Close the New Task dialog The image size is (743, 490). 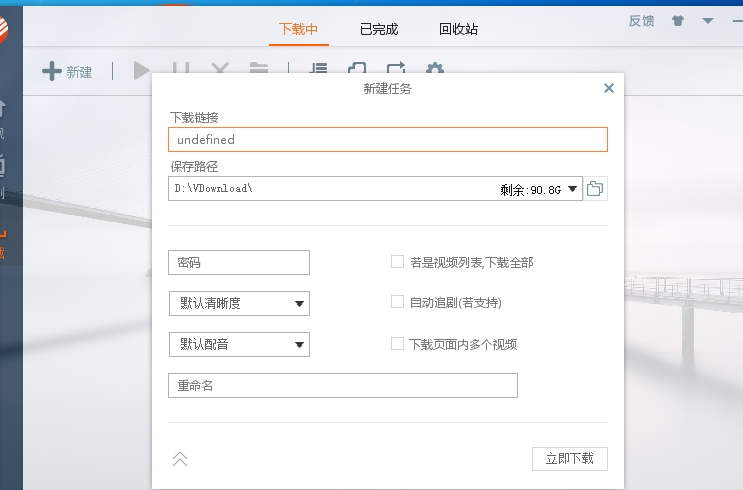(x=609, y=88)
